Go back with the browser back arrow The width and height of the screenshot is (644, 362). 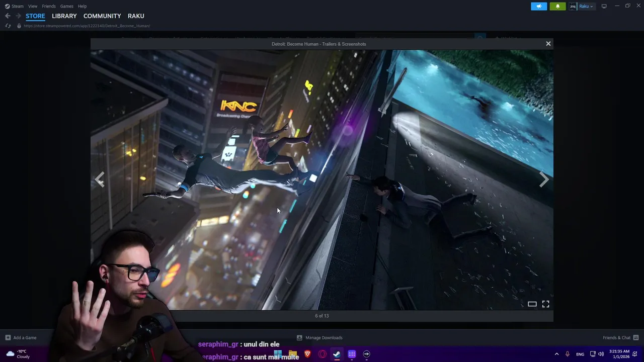tap(8, 16)
